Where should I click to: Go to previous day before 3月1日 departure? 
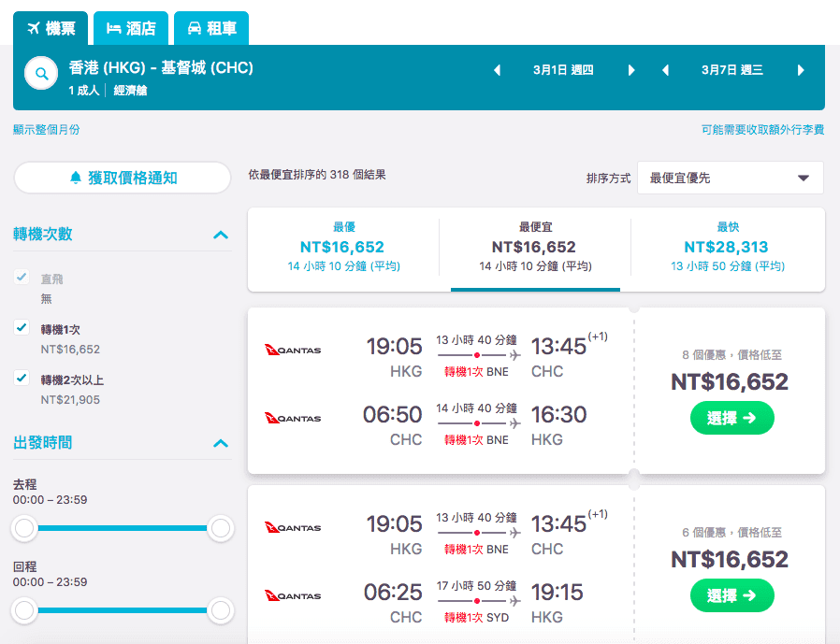497,70
